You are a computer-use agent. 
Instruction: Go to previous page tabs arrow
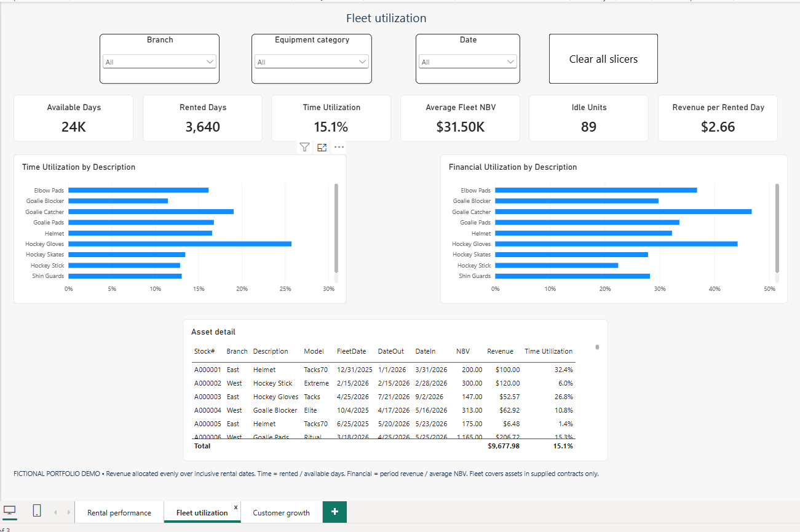[x=55, y=512]
